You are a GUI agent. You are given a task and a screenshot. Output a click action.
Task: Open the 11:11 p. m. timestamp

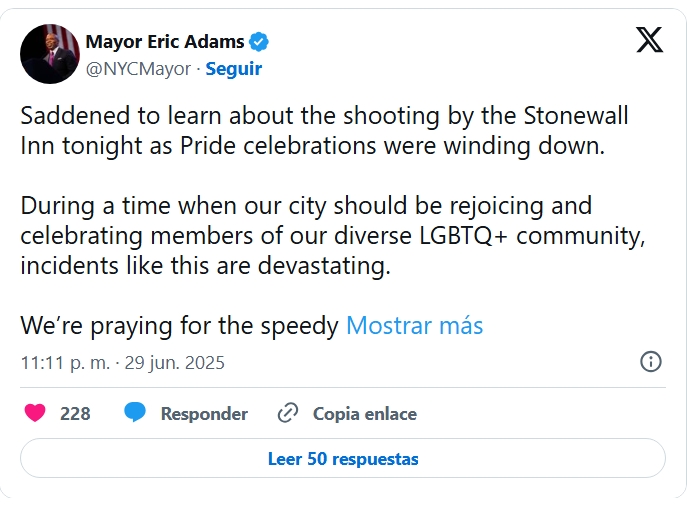[x=65, y=363]
